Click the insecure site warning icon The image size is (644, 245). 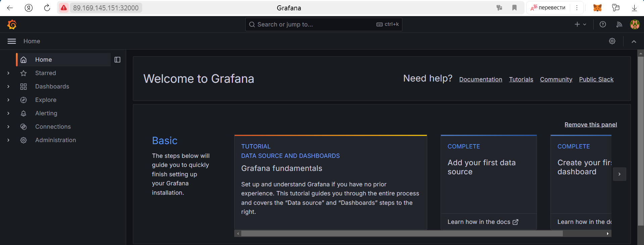click(x=64, y=8)
